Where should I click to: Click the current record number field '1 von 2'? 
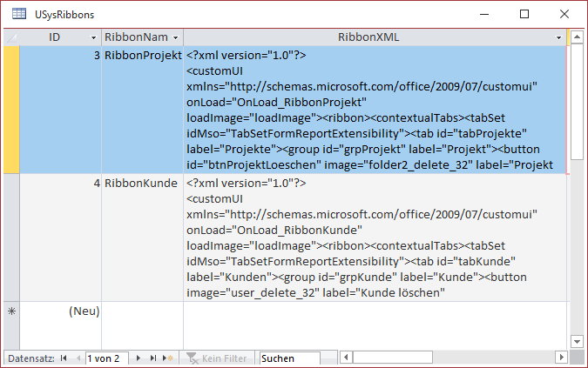tap(107, 358)
